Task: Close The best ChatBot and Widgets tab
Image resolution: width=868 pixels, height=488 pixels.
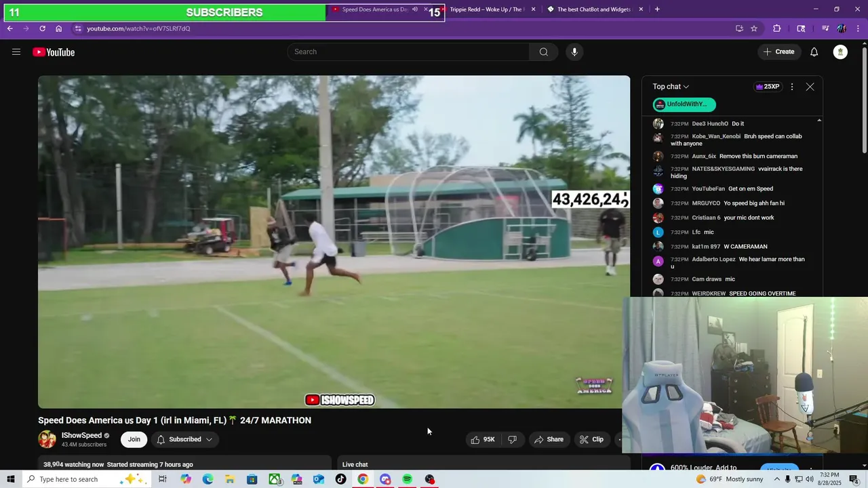Action: (641, 9)
